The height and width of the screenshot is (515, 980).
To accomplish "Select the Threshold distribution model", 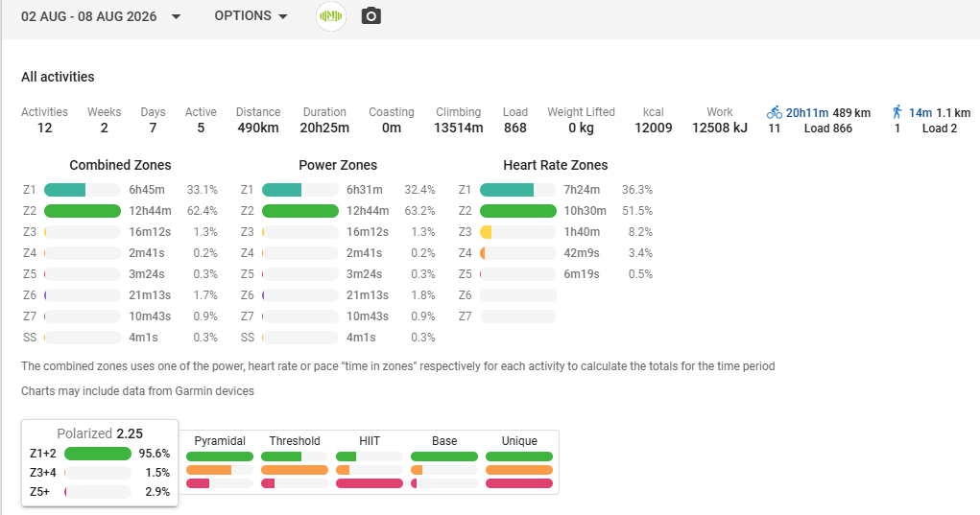I will point(295,463).
